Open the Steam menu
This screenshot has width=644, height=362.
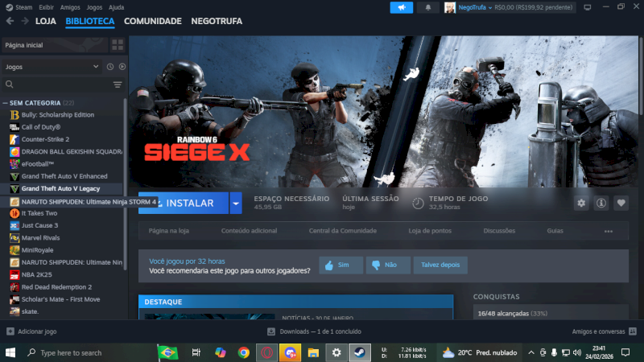click(x=23, y=7)
